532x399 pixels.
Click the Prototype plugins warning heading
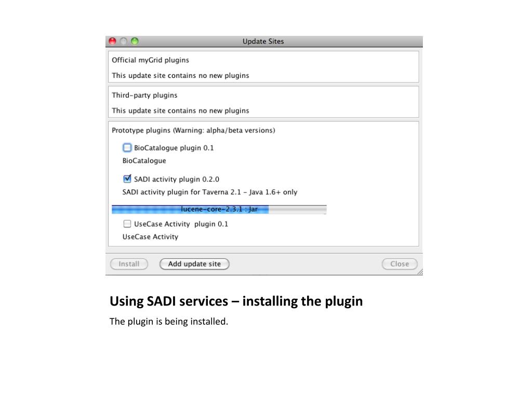click(x=193, y=130)
